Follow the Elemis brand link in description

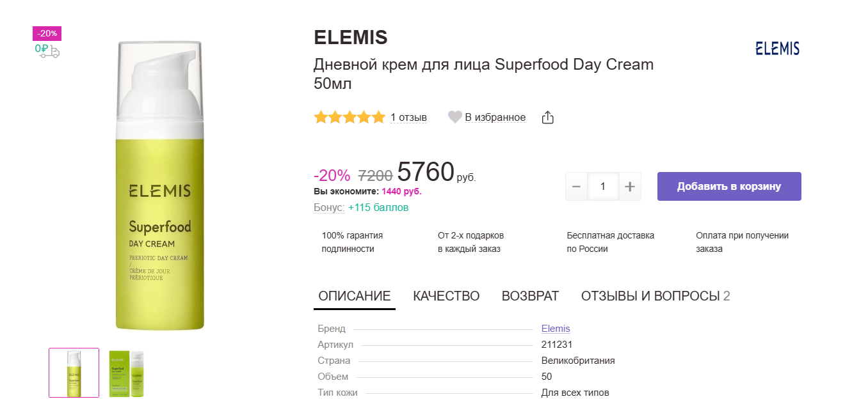click(556, 329)
